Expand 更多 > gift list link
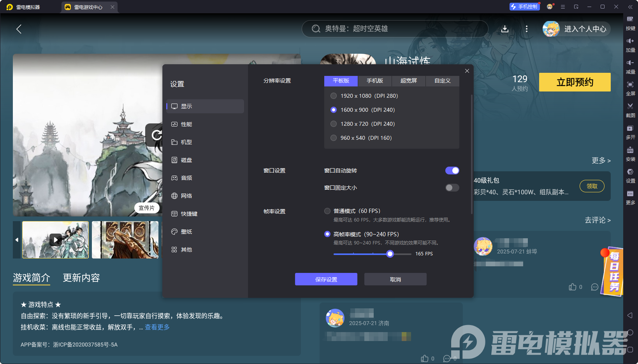Screen dimensions: 638x364 (x=601, y=160)
